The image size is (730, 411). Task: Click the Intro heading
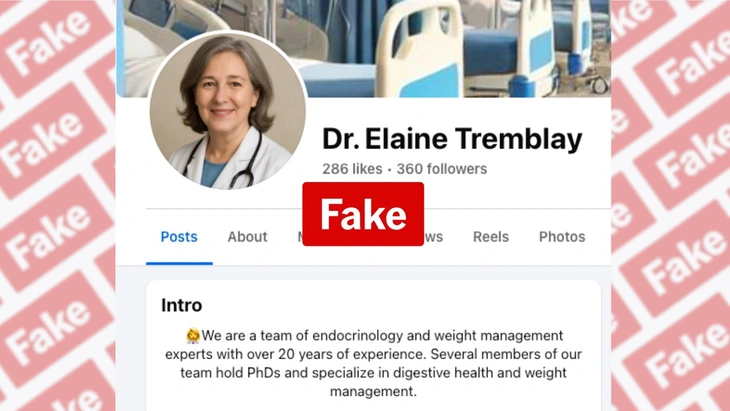point(182,305)
